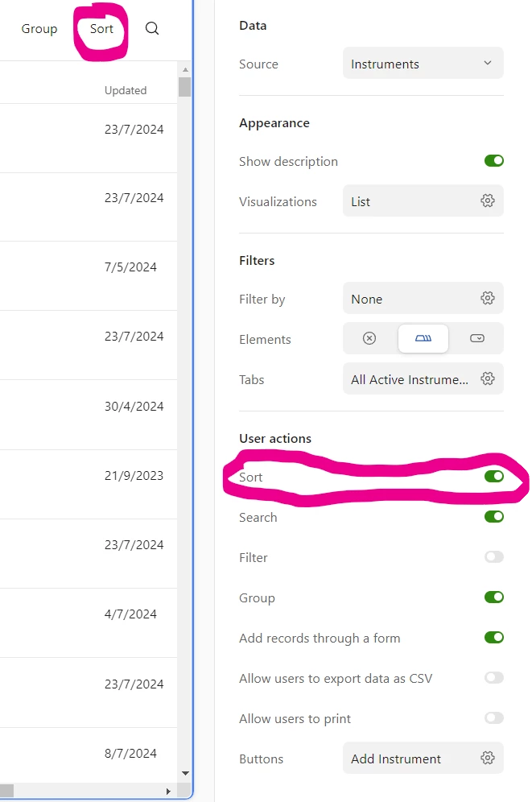
Task: Enable the Filter user action switch
Action: (494, 556)
